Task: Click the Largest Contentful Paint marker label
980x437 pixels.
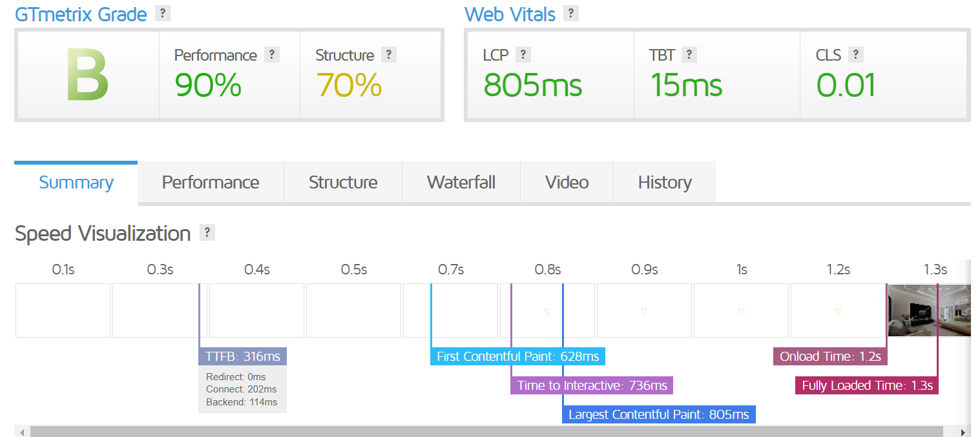Action: (x=659, y=414)
